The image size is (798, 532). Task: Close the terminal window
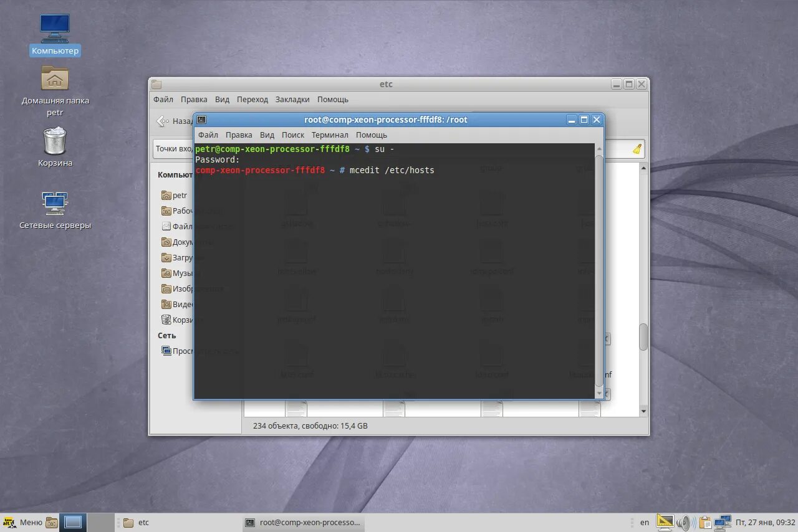click(597, 120)
